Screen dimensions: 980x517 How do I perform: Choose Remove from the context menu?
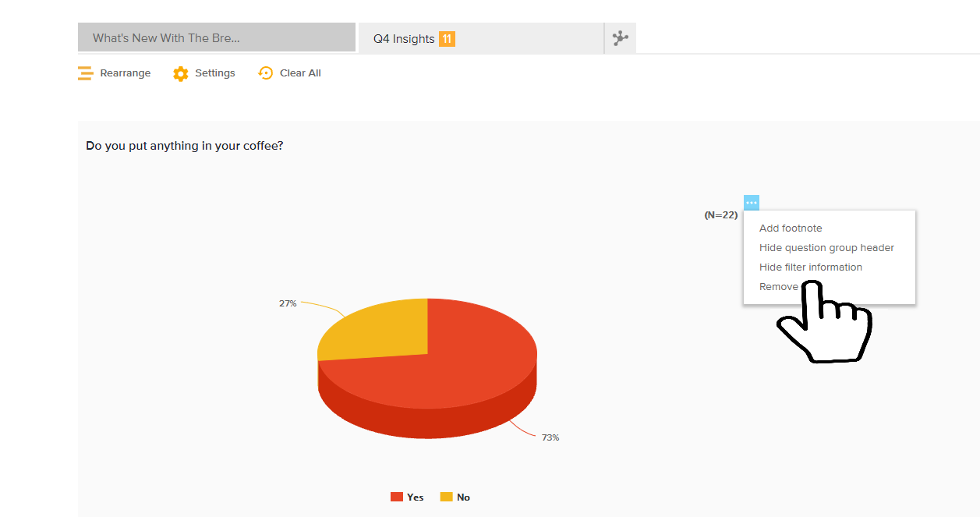point(778,286)
